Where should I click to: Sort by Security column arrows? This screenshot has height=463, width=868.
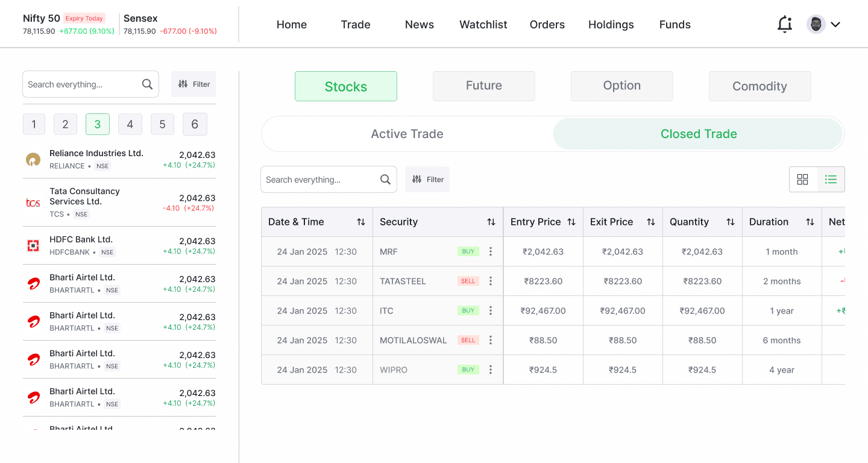click(491, 222)
